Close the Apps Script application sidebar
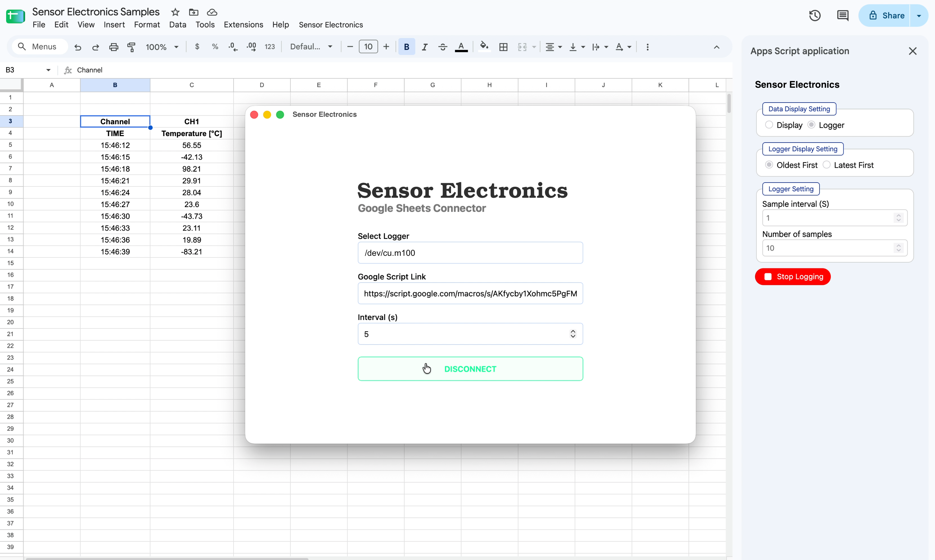This screenshot has height=560, width=935. coord(912,51)
